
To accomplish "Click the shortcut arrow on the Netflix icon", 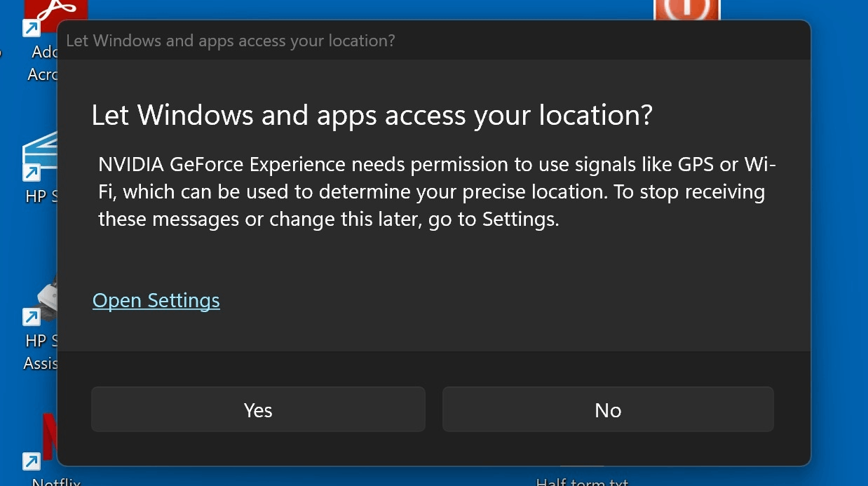I will (x=32, y=461).
